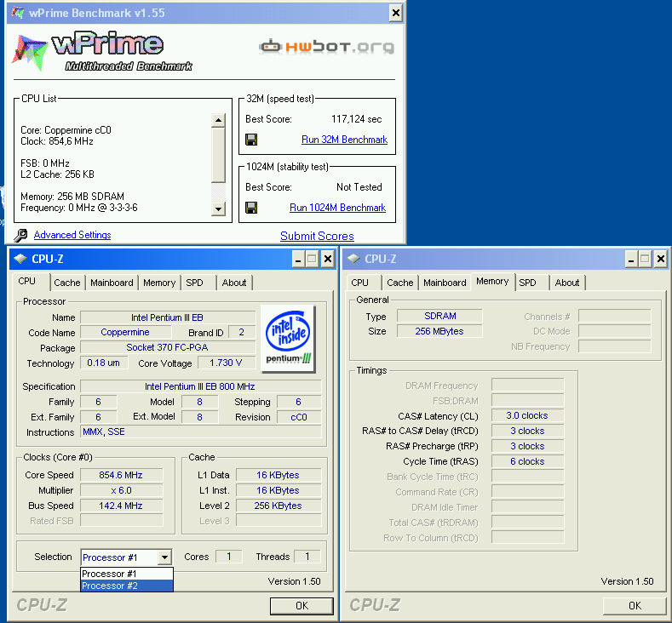Click the save icon for 1024M score
This screenshot has width=672, height=623.
click(x=251, y=208)
